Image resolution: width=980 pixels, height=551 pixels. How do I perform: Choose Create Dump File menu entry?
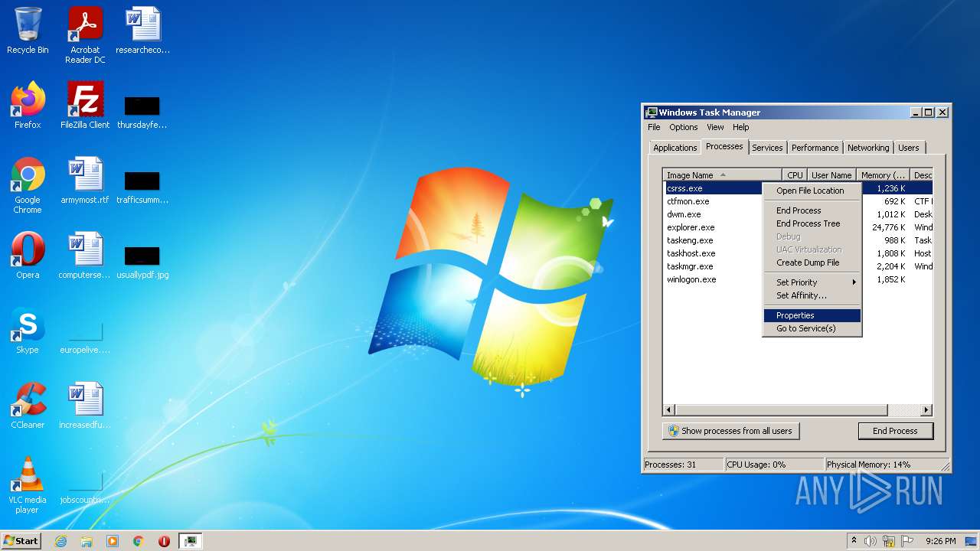tap(812, 262)
